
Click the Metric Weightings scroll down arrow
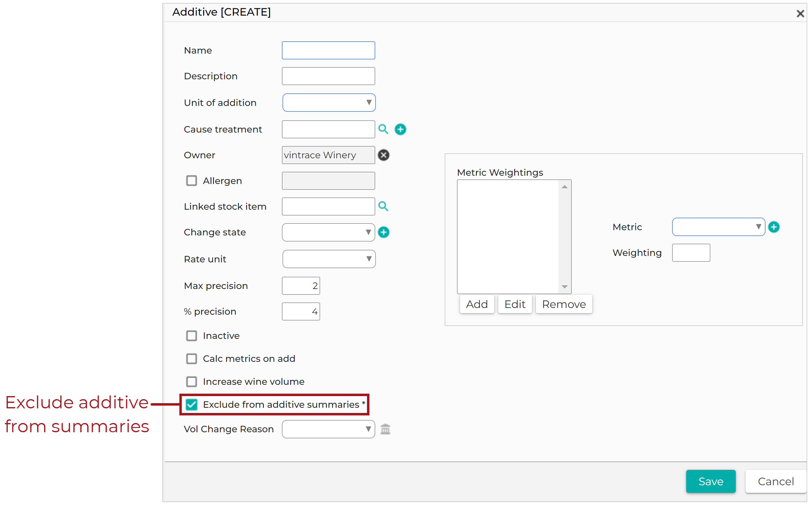[x=564, y=287]
